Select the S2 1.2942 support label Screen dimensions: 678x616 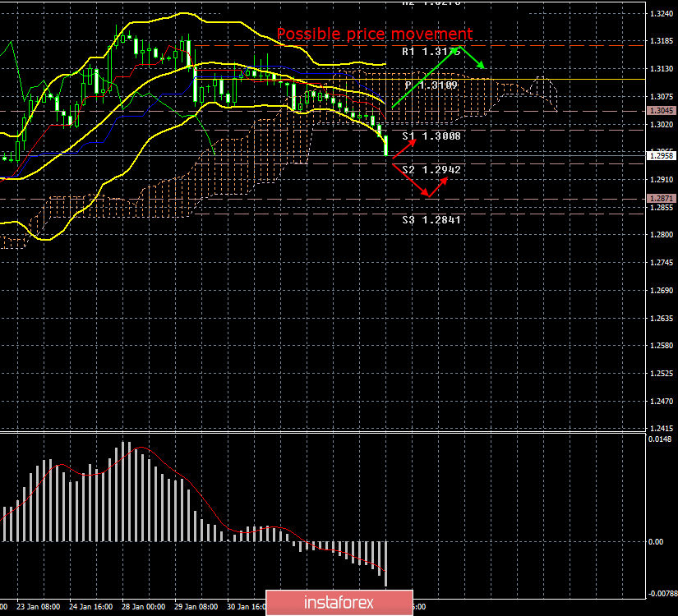[431, 170]
